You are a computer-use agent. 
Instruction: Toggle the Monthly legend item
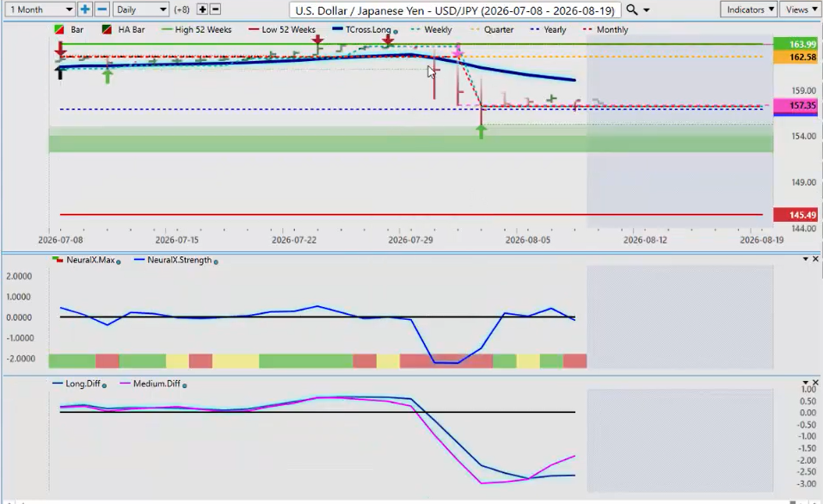605,29
